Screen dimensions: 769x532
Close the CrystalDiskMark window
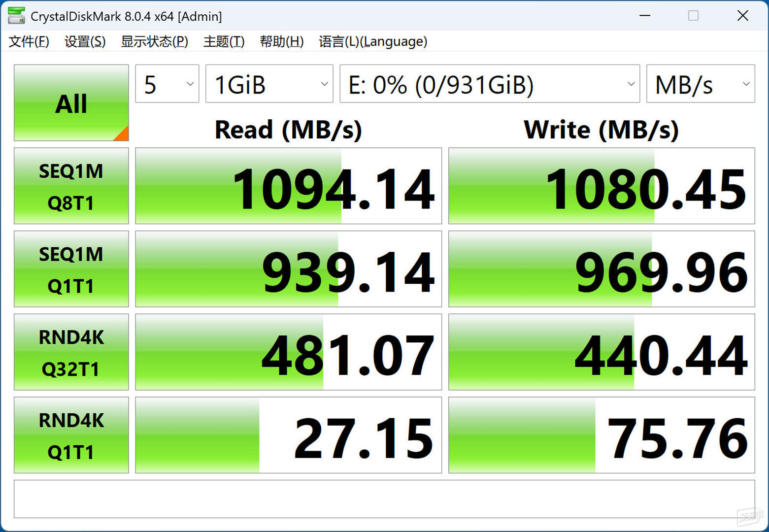coord(743,16)
